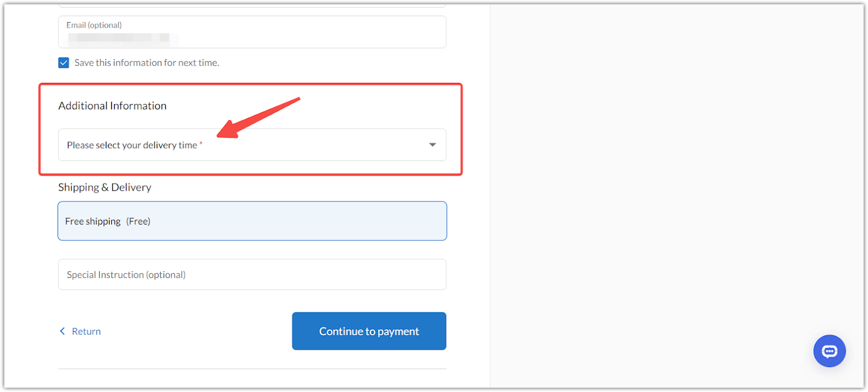Click the red required asterisk marker

(201, 143)
